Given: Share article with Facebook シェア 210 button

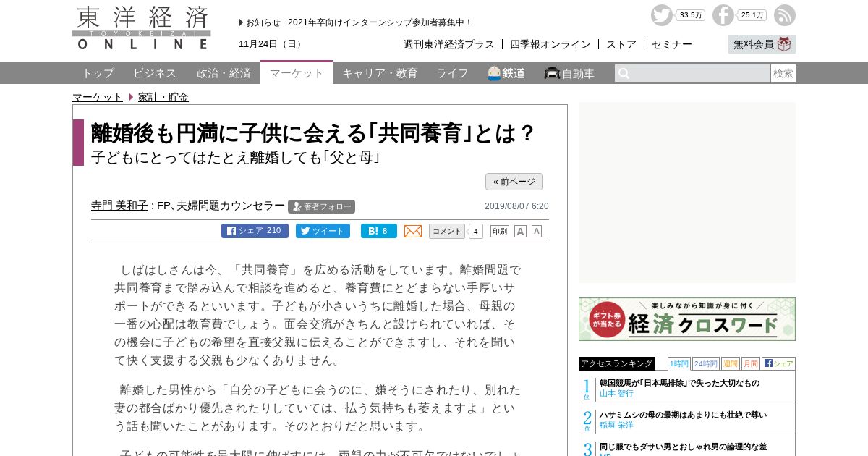Looking at the screenshot, I should (x=255, y=231).
